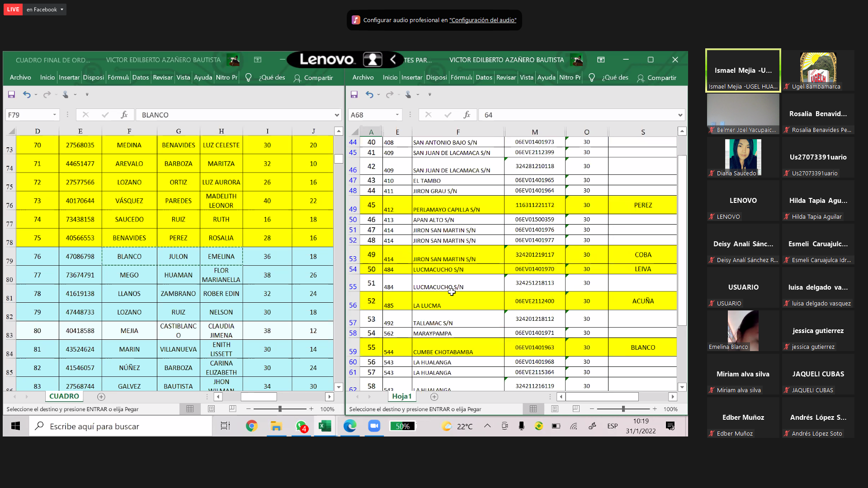Click the lightbulb Tell me icon in right window
Image resolution: width=868 pixels, height=488 pixels.
591,78
